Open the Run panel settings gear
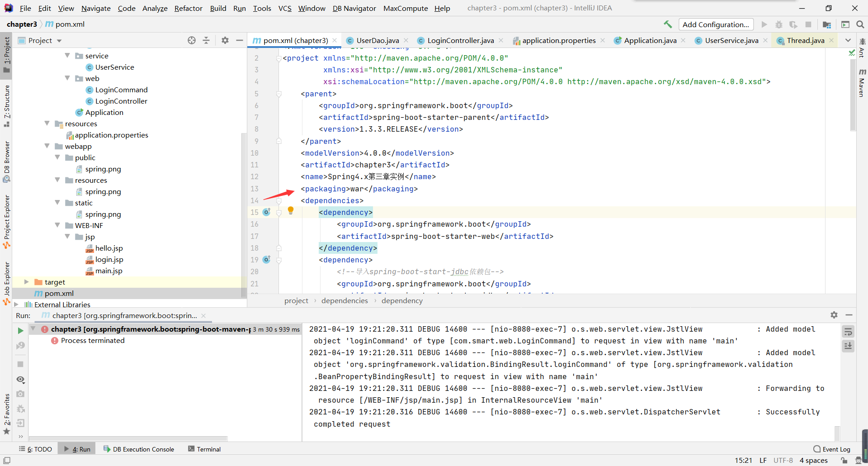 834,315
